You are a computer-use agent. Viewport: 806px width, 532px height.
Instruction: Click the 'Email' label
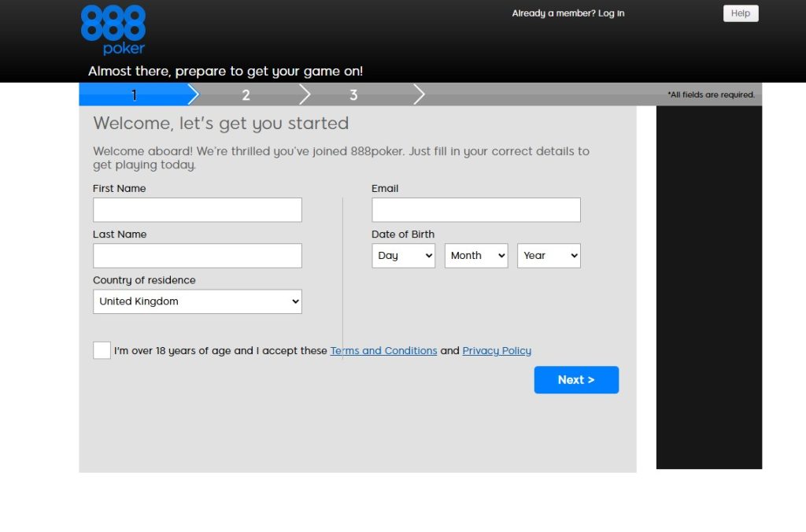click(385, 189)
